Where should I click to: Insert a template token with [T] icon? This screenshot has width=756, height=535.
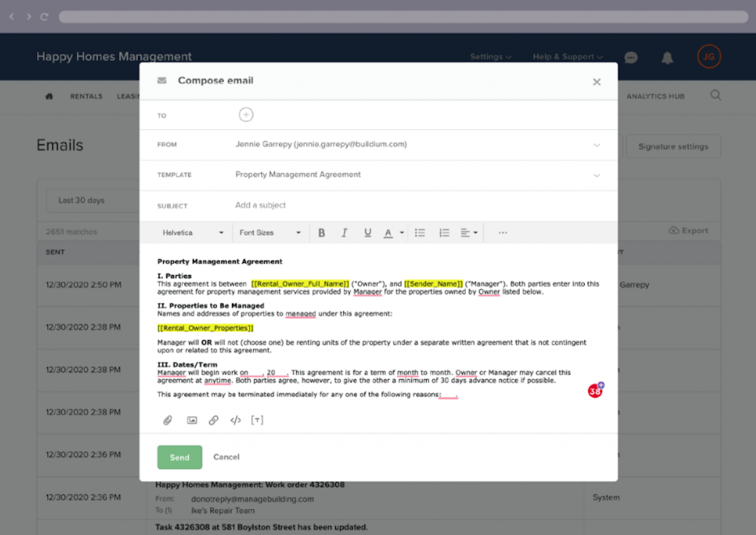[x=257, y=420]
